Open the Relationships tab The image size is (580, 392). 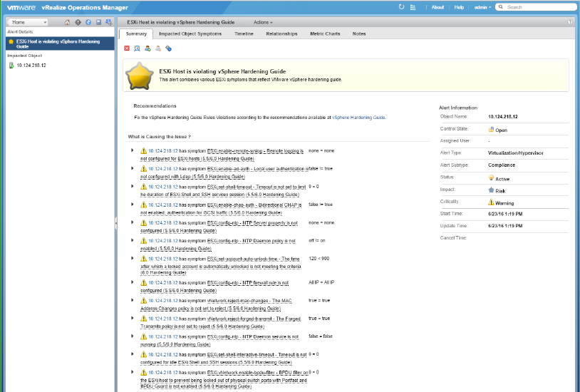281,33
